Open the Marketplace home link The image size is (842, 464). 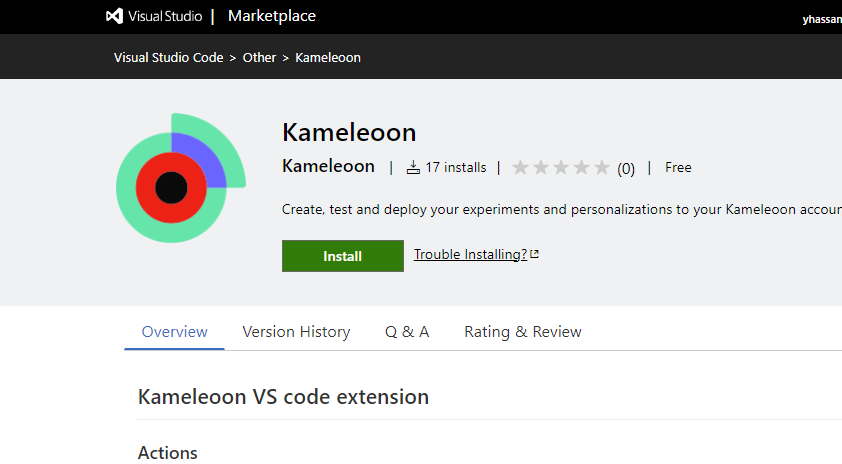pyautogui.click(x=272, y=16)
